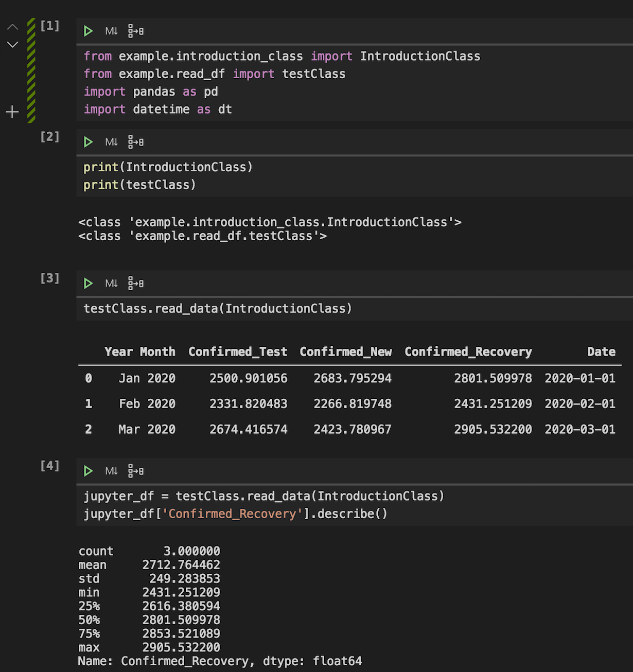The width and height of the screenshot is (633, 672).
Task: Click the Confirmed_Recovery column header
Action: 468,352
